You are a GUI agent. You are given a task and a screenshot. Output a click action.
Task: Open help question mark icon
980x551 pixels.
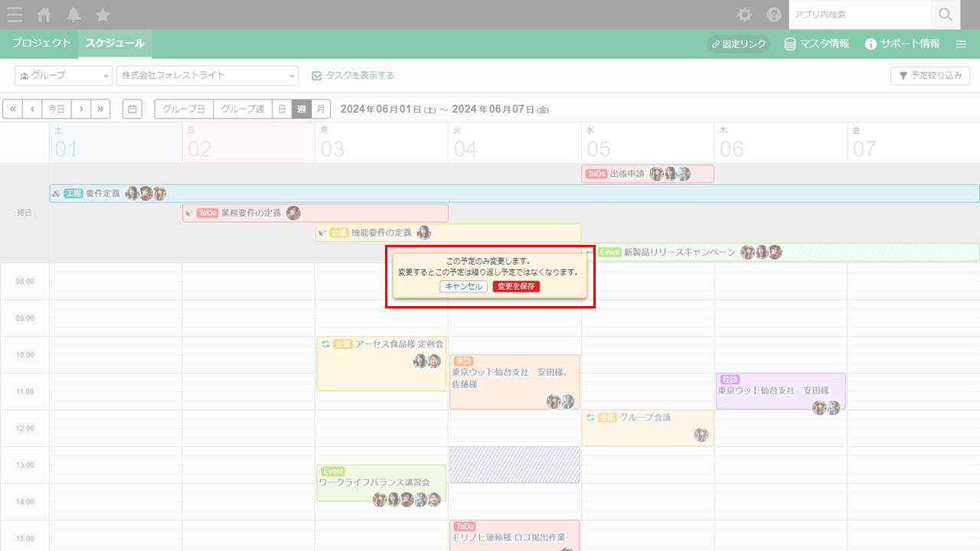point(774,15)
